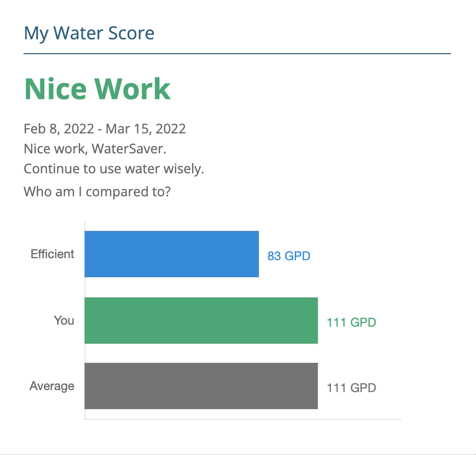Click the "Who am I compared to?" link

(x=97, y=192)
